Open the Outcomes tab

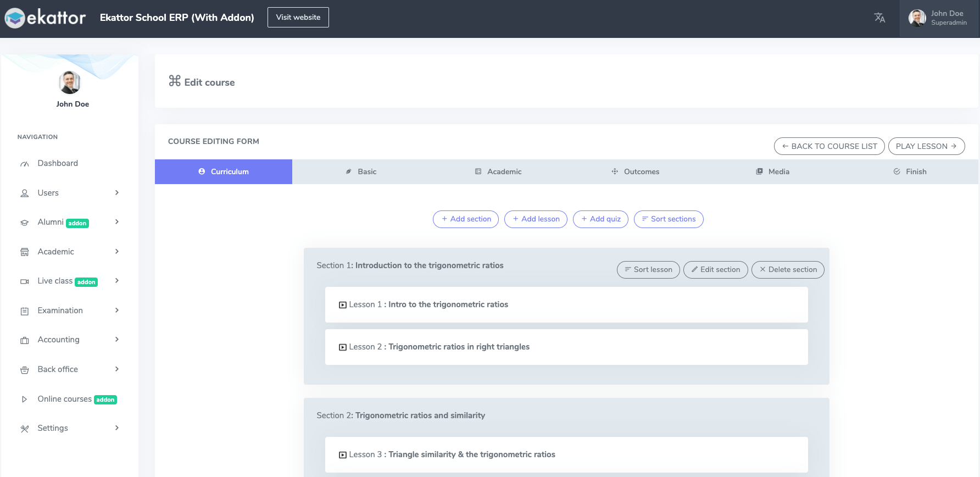[x=635, y=171]
